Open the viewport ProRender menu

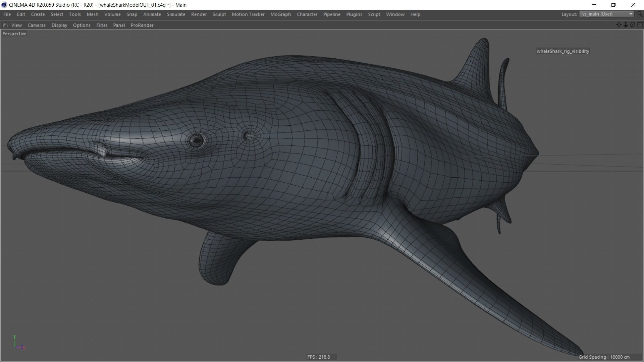[x=142, y=25]
